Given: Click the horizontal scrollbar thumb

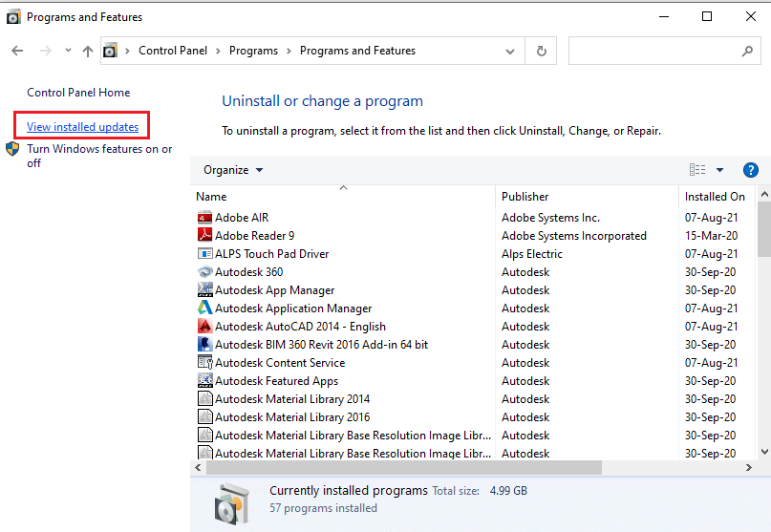Looking at the screenshot, I should click(404, 468).
